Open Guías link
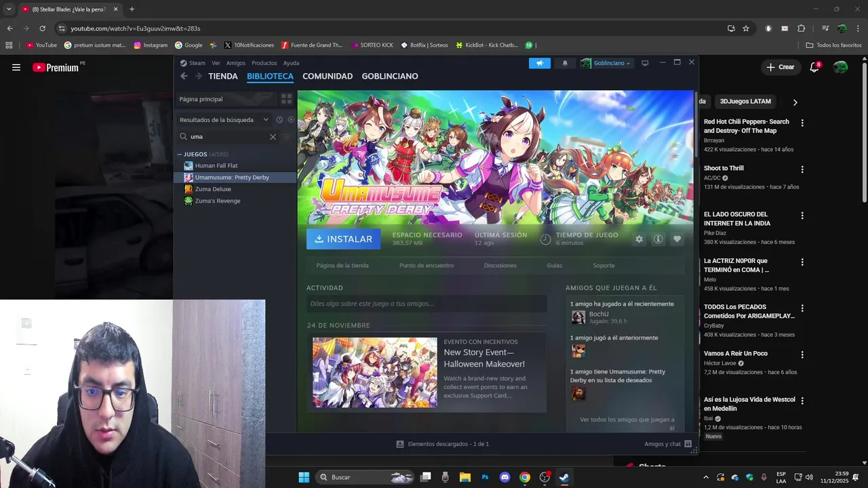Viewport: 868px width, 488px height. [x=554, y=266]
